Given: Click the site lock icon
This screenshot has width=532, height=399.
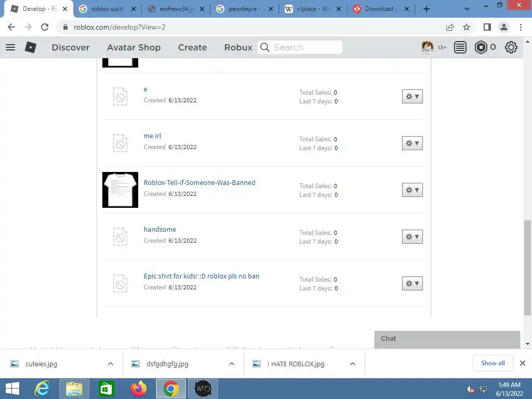Looking at the screenshot, I should pyautogui.click(x=65, y=27).
